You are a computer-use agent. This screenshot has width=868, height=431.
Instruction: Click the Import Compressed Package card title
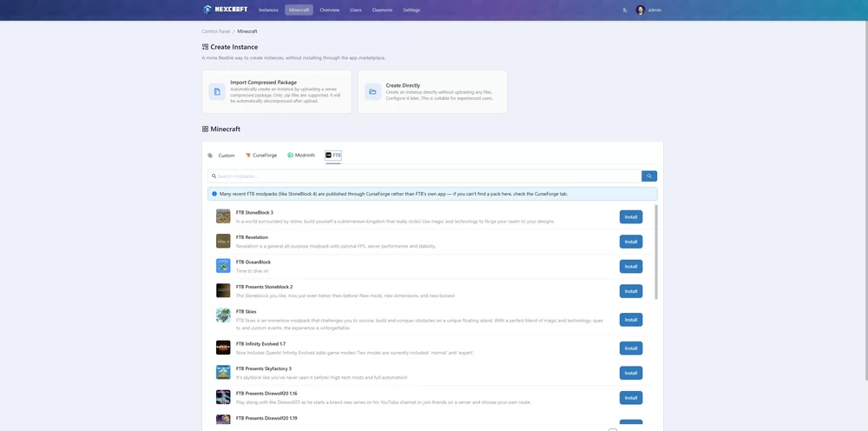[x=264, y=83]
